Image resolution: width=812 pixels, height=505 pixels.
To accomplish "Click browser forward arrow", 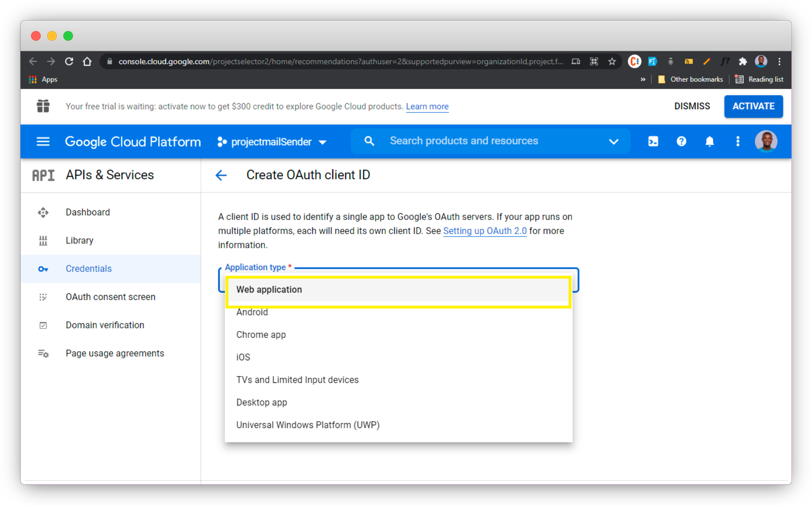I will click(51, 61).
